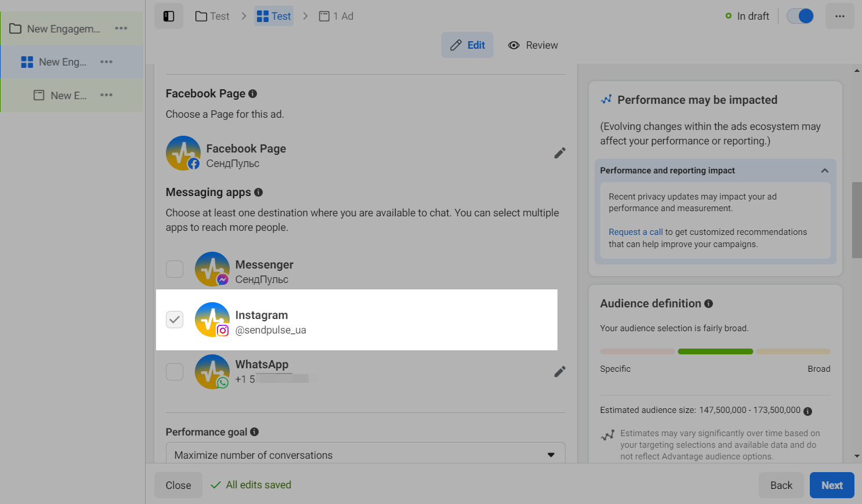Enable the Messenger checkbox
862x504 pixels.
pos(175,269)
